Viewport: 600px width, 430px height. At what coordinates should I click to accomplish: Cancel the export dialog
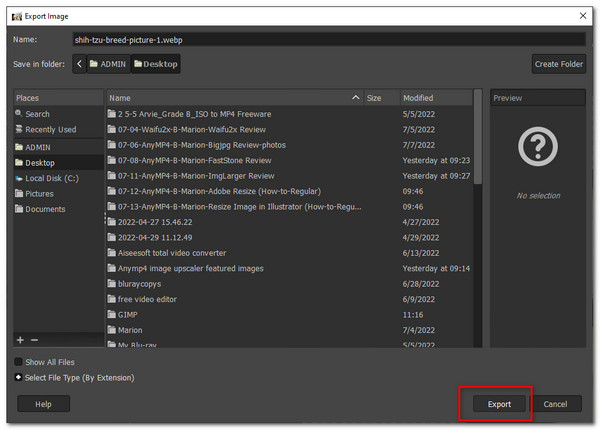tap(556, 404)
